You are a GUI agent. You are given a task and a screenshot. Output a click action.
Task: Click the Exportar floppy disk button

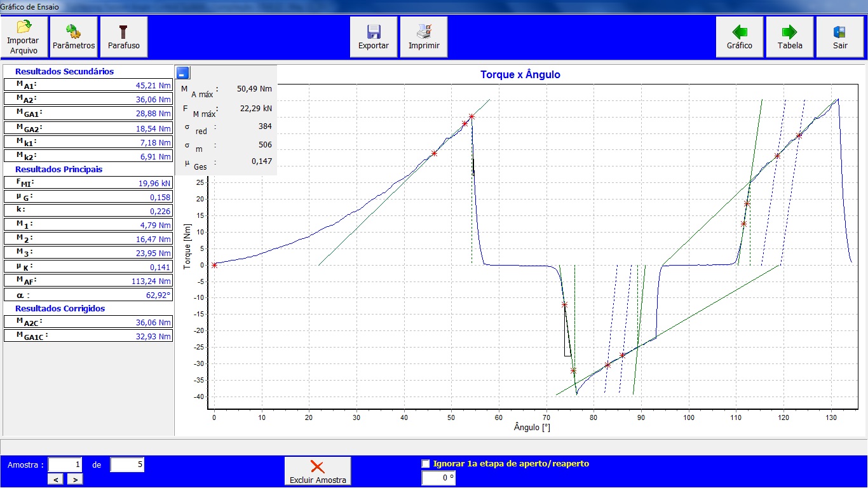click(374, 37)
